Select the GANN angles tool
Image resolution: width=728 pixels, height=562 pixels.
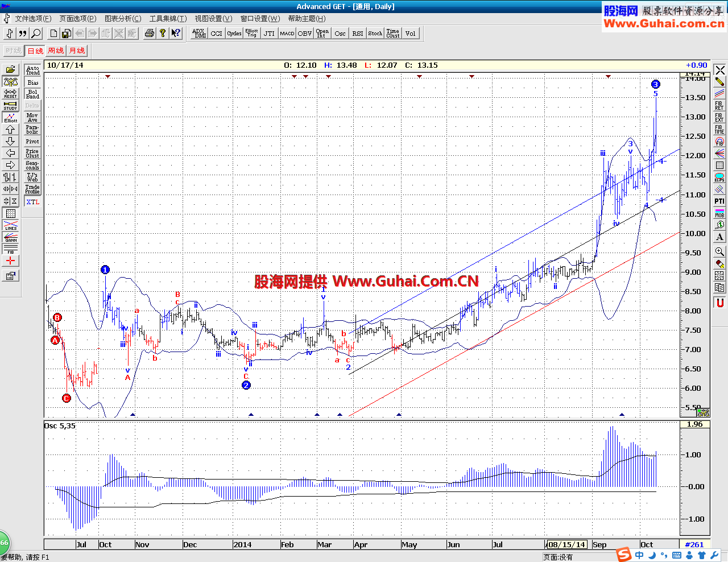pyautogui.click(x=10, y=237)
